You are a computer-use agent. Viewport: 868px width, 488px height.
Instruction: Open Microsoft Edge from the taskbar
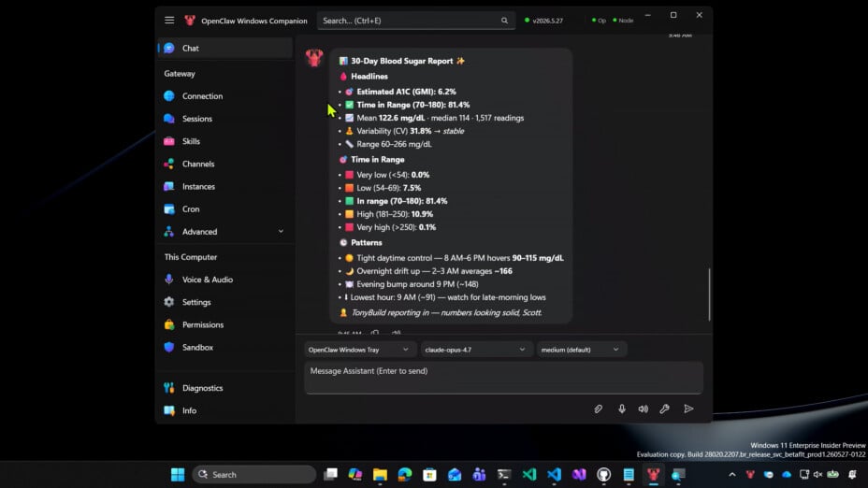[x=405, y=475]
